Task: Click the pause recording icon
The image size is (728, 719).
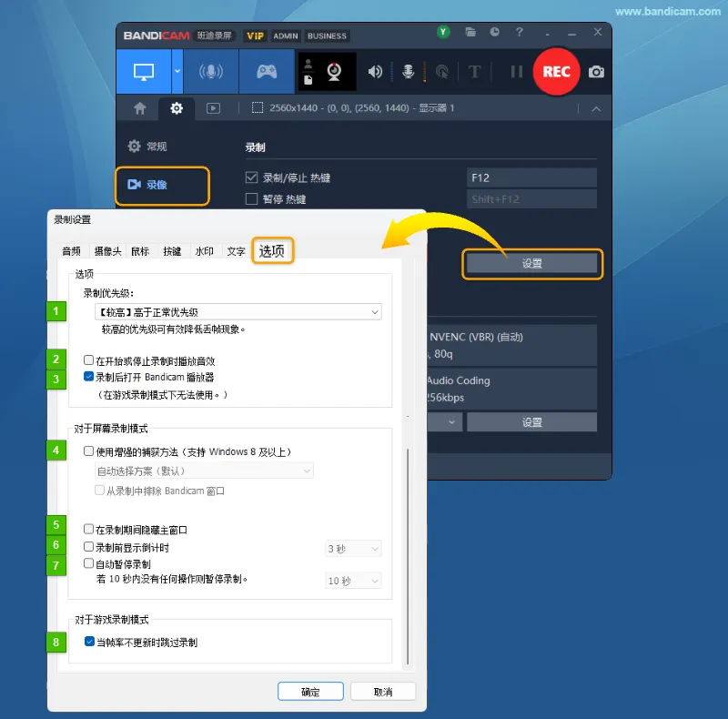Action: click(x=516, y=72)
